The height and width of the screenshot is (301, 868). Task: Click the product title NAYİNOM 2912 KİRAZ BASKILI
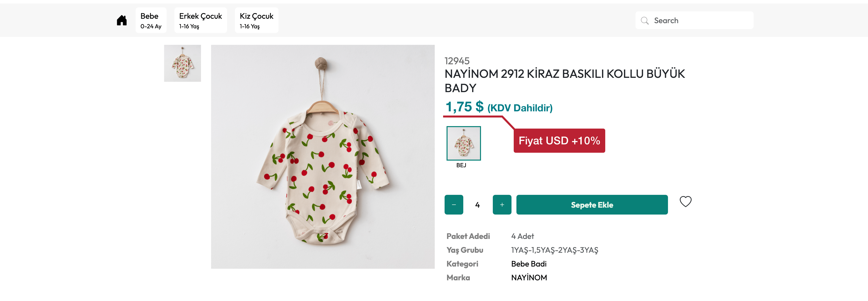coord(564,81)
